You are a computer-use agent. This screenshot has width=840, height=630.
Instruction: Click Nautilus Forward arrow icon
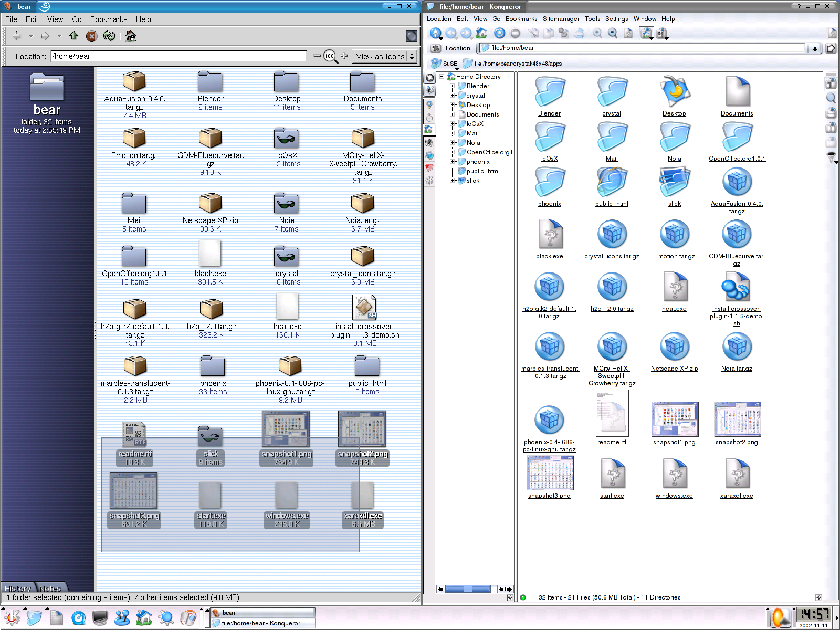point(45,36)
